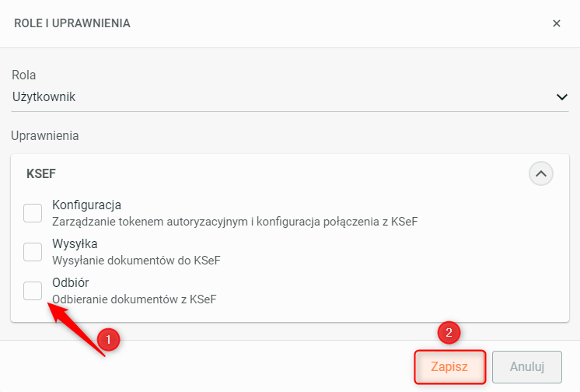Image resolution: width=580 pixels, height=392 pixels.
Task: Cancel with the Anuluj button
Action: pyautogui.click(x=526, y=366)
